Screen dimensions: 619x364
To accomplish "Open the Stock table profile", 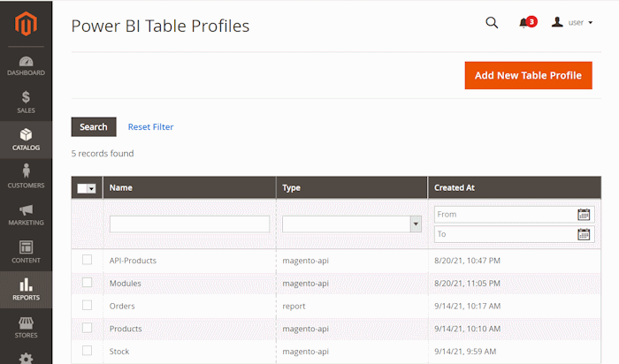I will coord(119,352).
